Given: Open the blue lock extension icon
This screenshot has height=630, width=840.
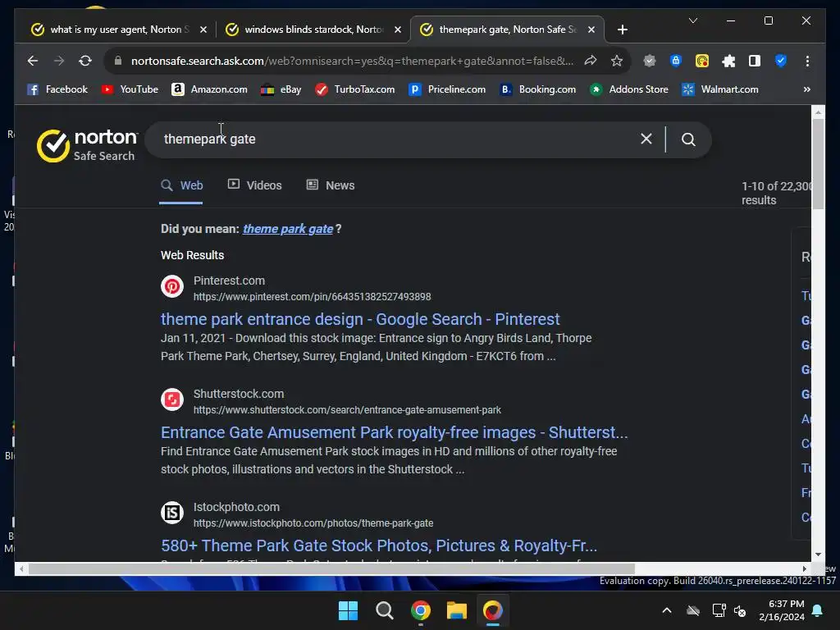Looking at the screenshot, I should [x=676, y=61].
